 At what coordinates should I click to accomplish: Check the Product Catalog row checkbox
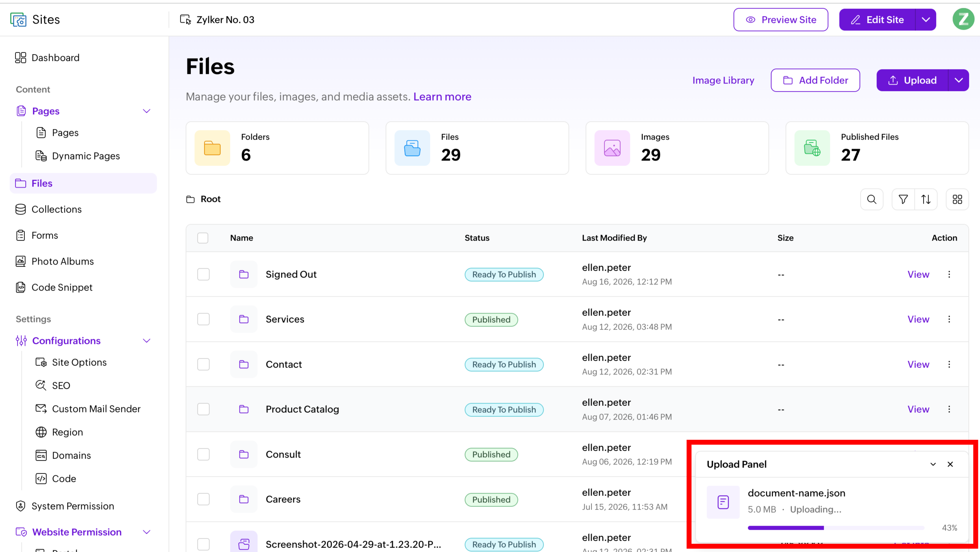203,409
